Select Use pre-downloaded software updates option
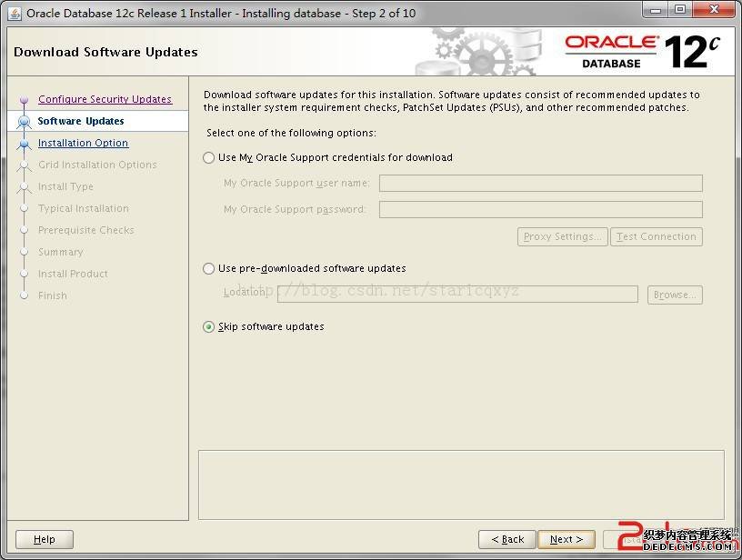The image size is (742, 560). (x=209, y=269)
